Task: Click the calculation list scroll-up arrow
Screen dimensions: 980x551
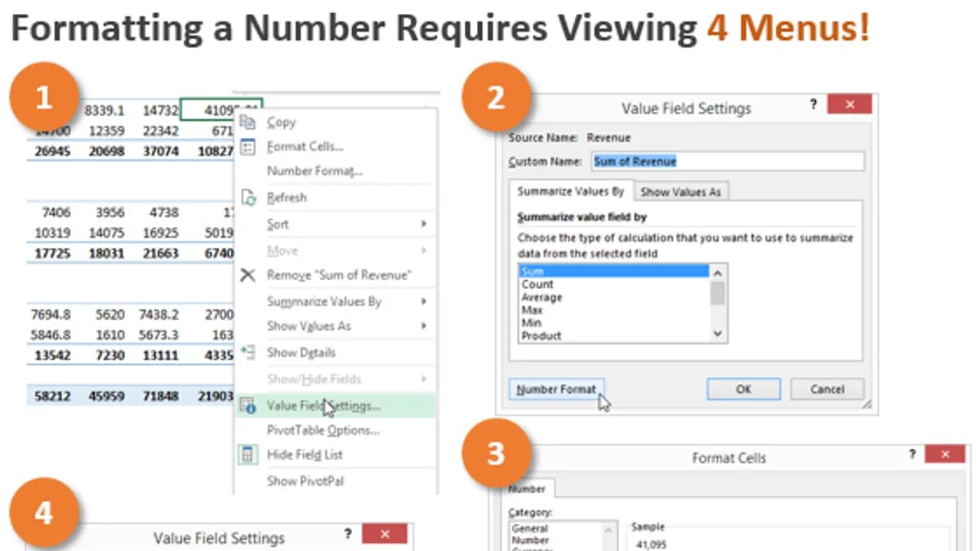Action: click(x=718, y=273)
